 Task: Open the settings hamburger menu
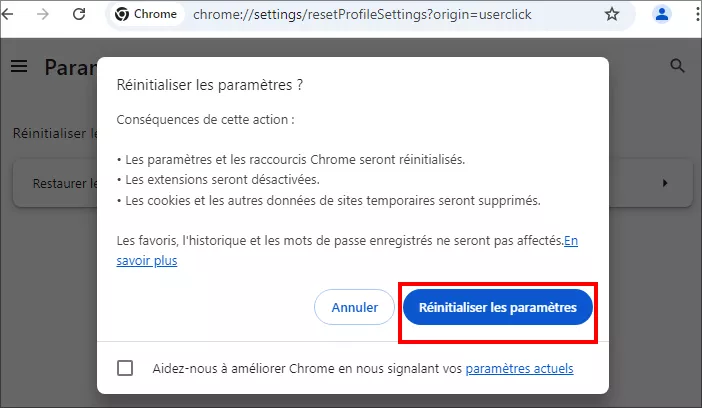[x=19, y=67]
